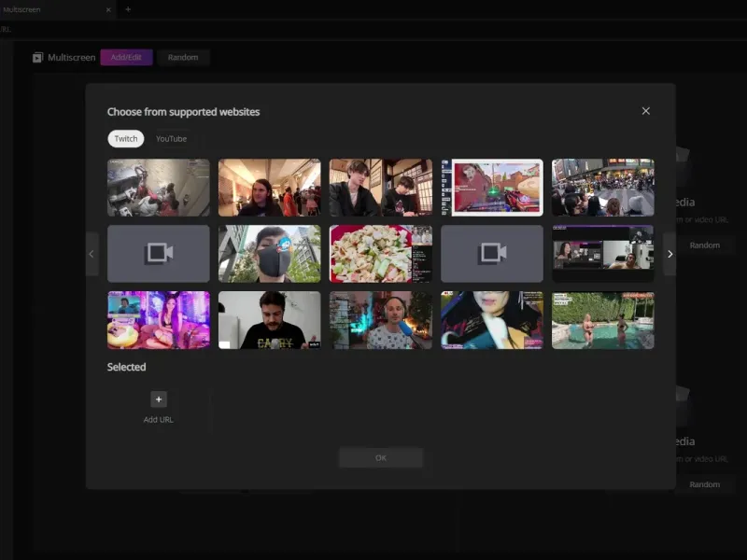Click the Add URL label
Image resolution: width=747 pixels, height=560 pixels.
[158, 419]
